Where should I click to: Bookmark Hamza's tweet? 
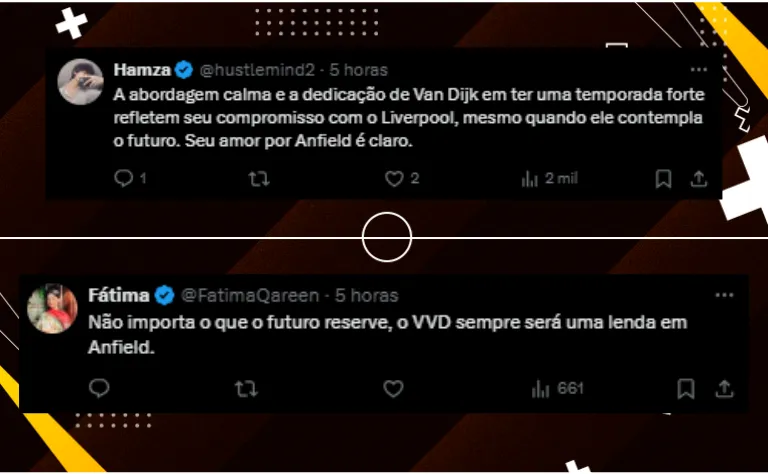coord(663,179)
